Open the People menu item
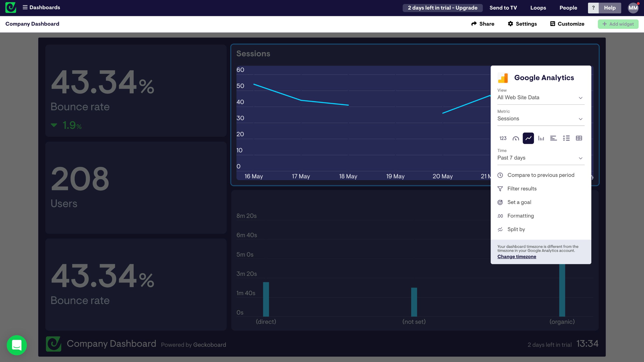This screenshot has width=644, height=362. 568,8
